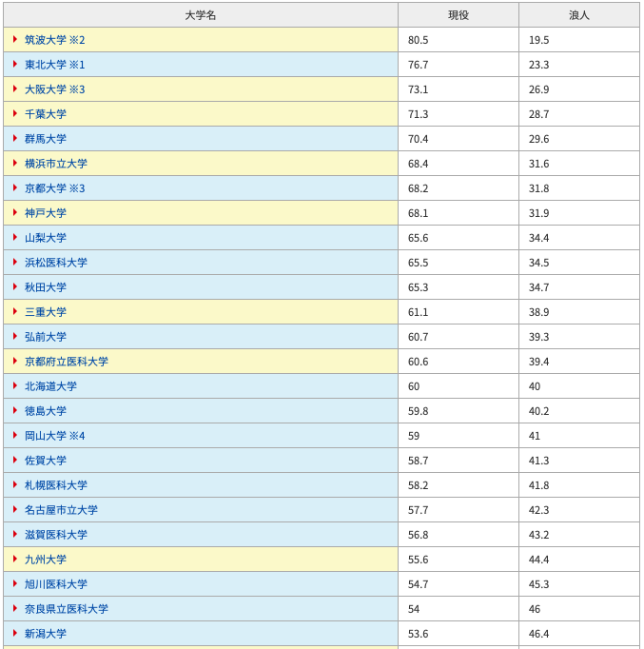Open the 三重大学 link

pyautogui.click(x=46, y=312)
